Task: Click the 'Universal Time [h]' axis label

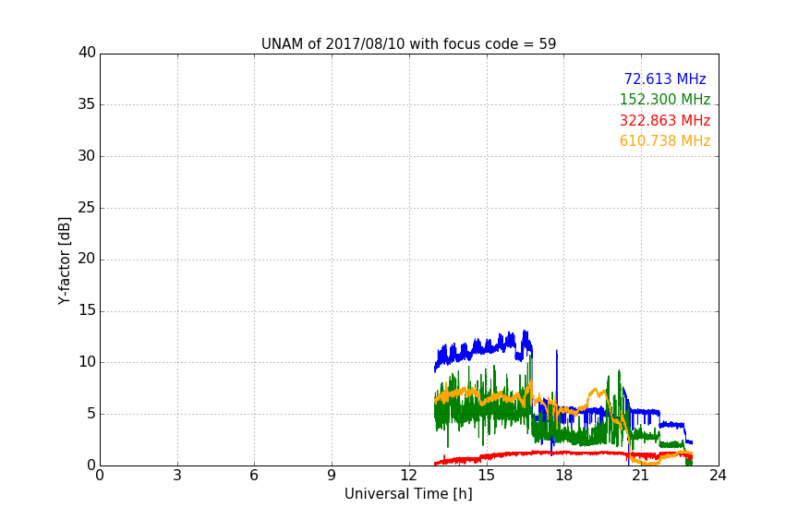Action: 408,494
